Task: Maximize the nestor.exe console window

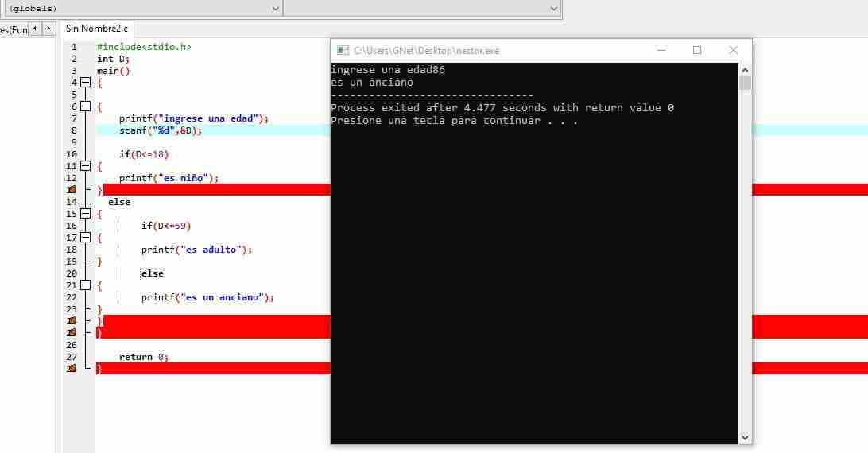Action: pos(697,50)
